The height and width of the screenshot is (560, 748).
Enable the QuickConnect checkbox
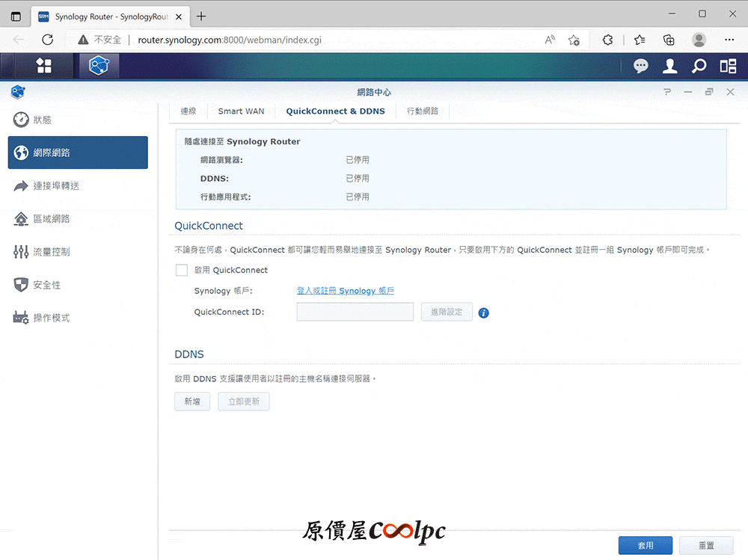point(181,270)
